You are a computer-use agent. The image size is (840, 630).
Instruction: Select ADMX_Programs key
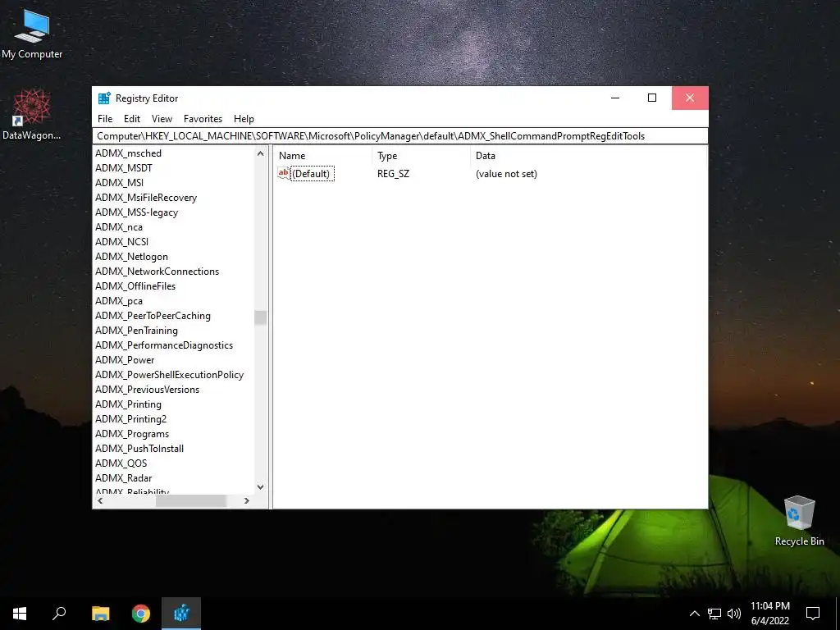[x=132, y=434]
